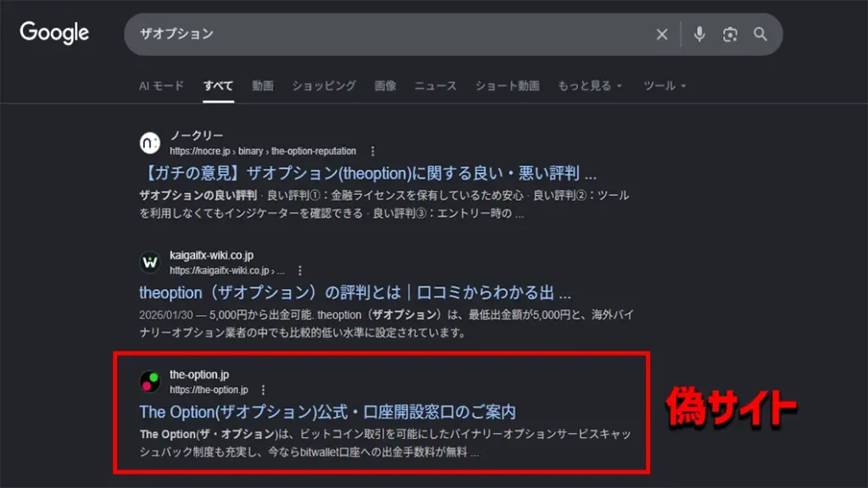Switch to the AI モード tab

tap(161, 86)
